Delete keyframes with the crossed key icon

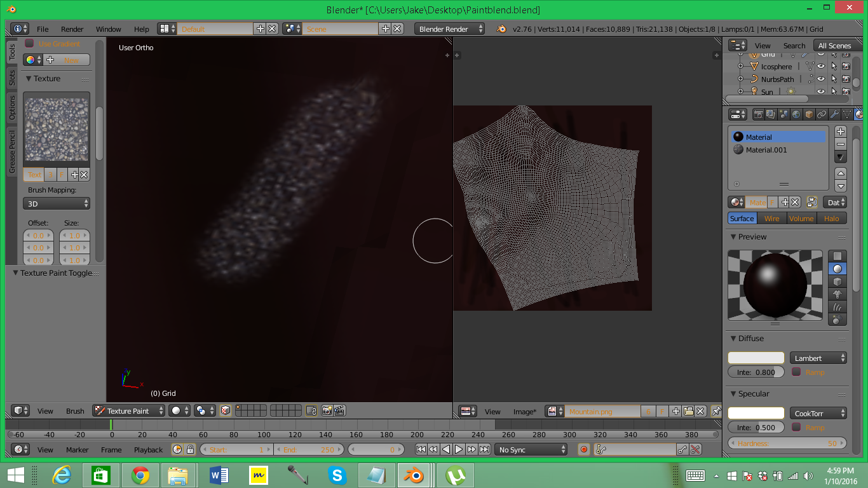coord(695,449)
